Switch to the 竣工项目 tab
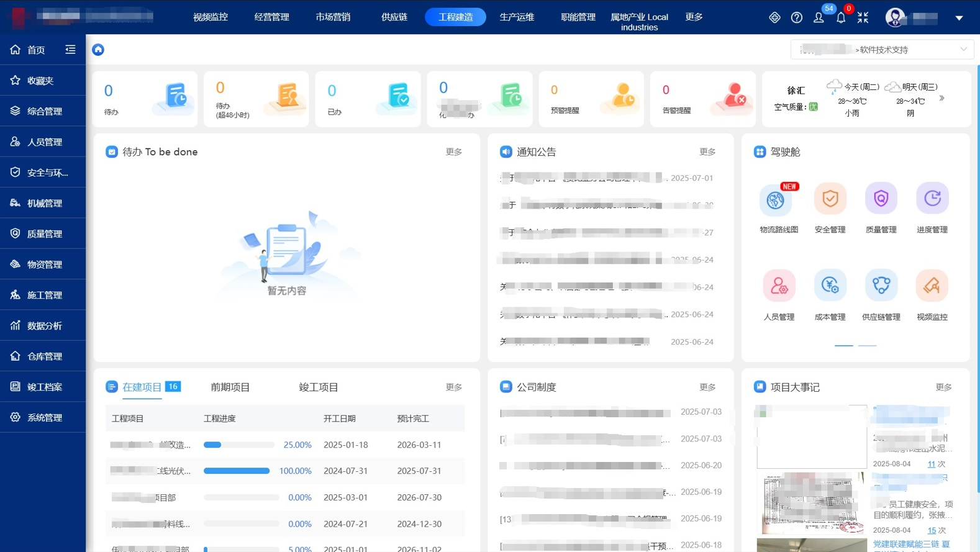 point(318,387)
